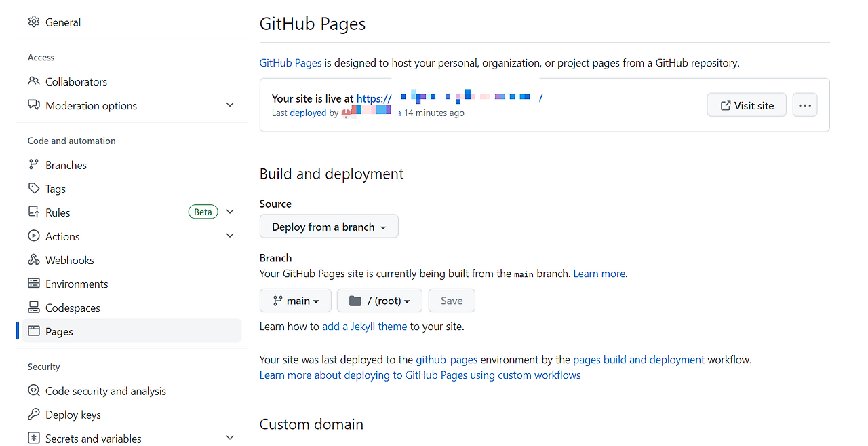
Task: Follow the add a Jekyll theme link
Action: [364, 326]
